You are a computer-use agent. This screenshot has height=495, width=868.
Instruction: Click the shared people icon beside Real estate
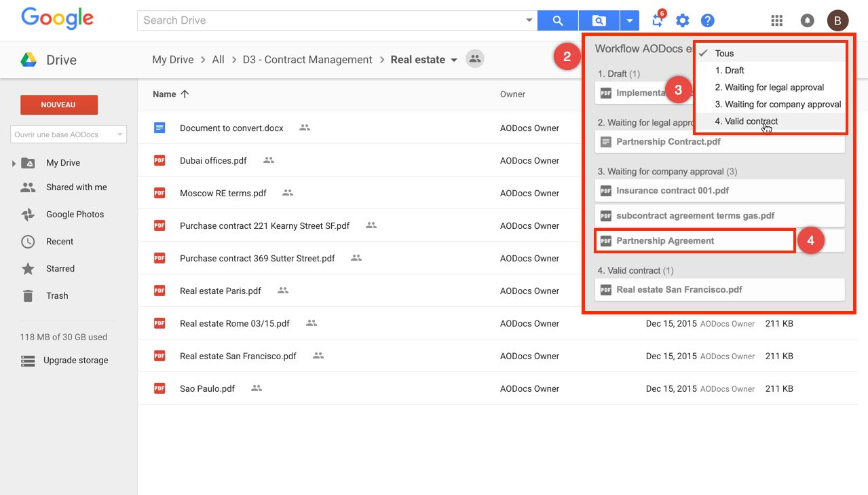[x=475, y=59]
